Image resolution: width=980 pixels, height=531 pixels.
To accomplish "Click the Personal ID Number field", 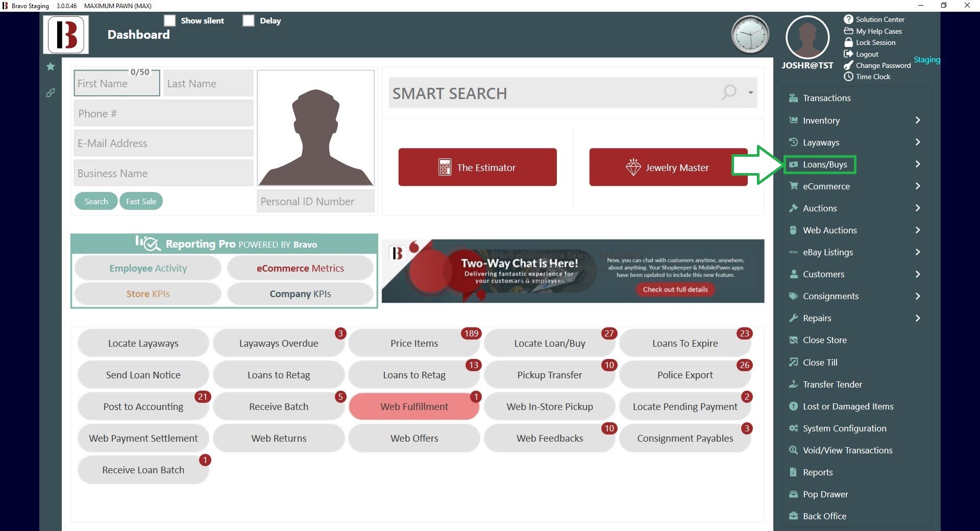I will click(x=316, y=201).
